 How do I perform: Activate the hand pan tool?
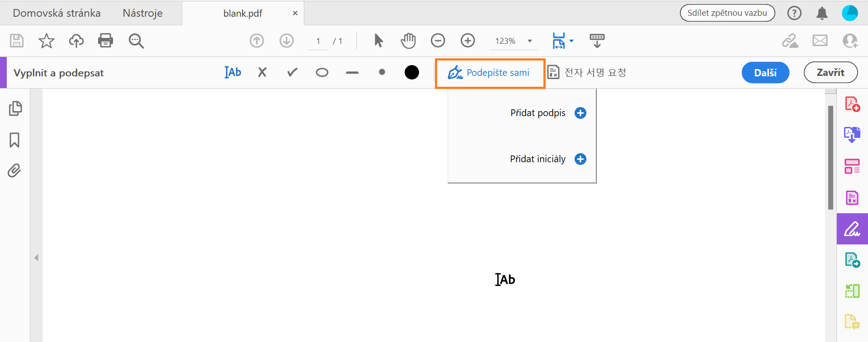coord(408,41)
